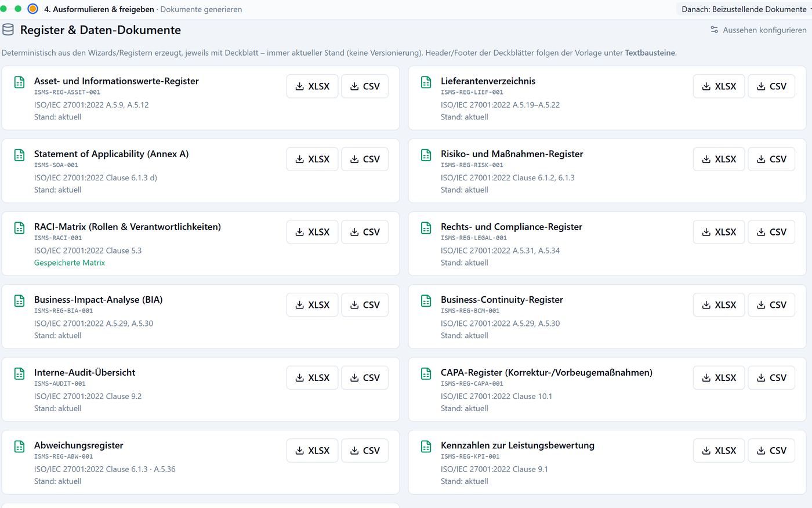The height and width of the screenshot is (508, 812).
Task: Export Business-Continuity-Register as CSV
Action: coord(771,305)
